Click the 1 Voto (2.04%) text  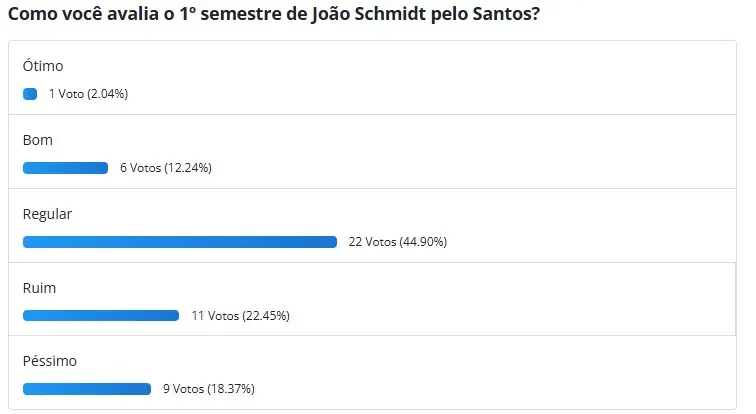(x=88, y=94)
